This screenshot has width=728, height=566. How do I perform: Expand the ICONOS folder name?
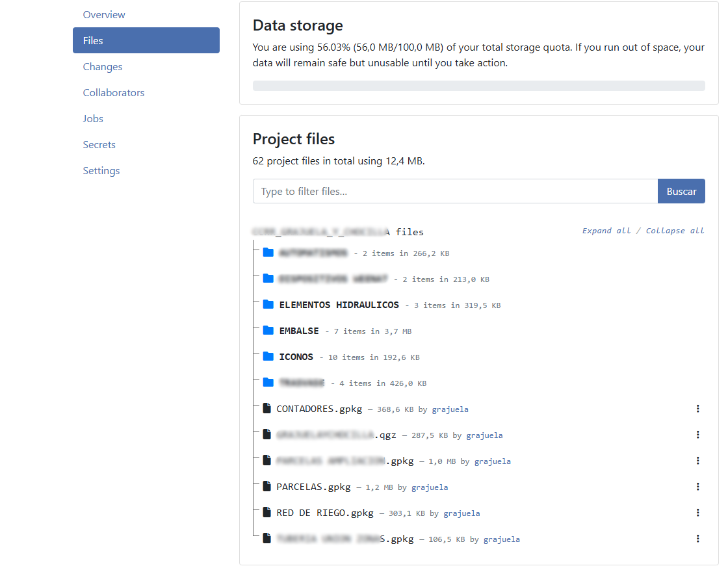[x=296, y=357]
